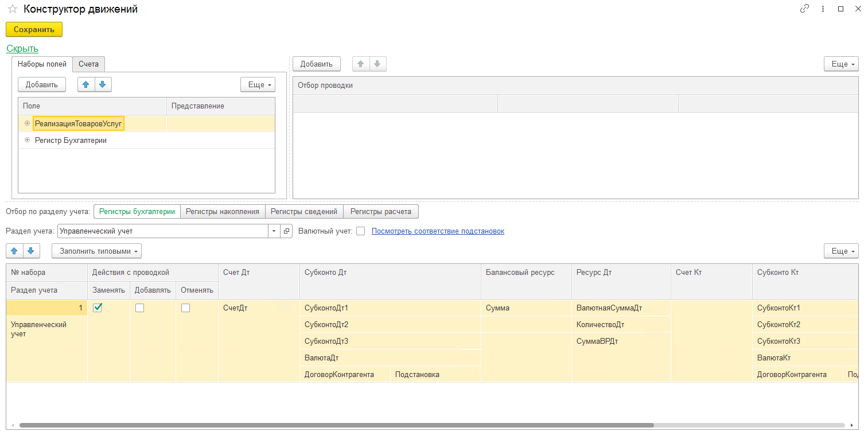Open the Заполнить типовыми dropdown
The height and width of the screenshot is (431, 868).
(x=96, y=251)
